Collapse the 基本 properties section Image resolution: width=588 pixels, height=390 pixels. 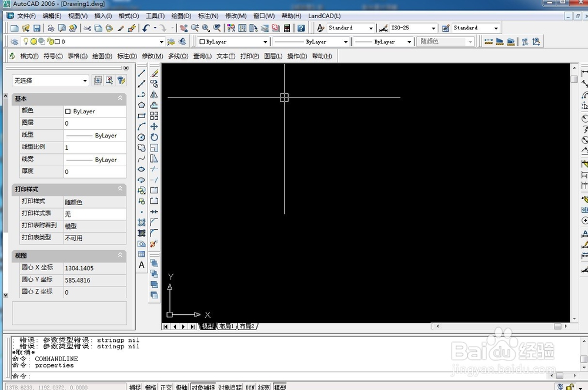(120, 98)
